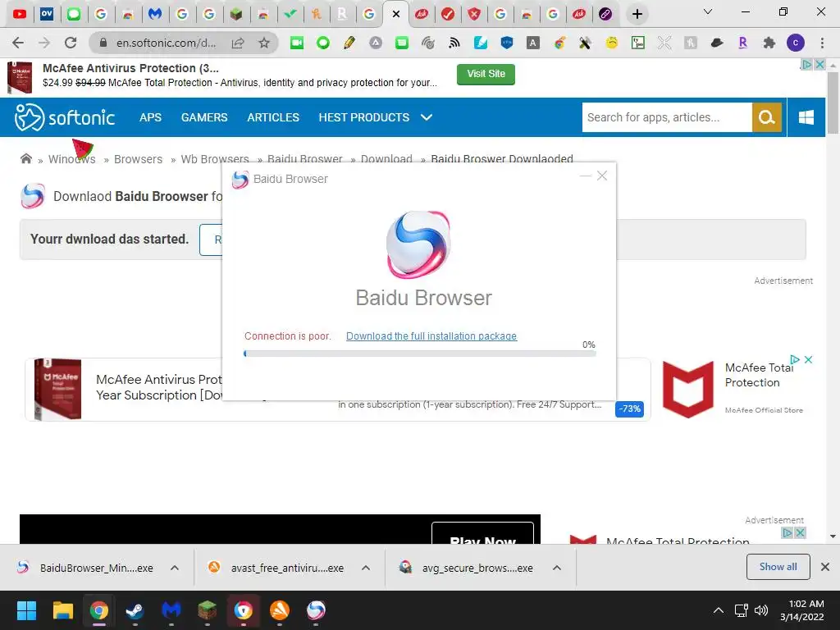Screen dimensions: 840x630
Task: Follow the Baidu Broswer breadcrumb link
Action: coord(305,159)
